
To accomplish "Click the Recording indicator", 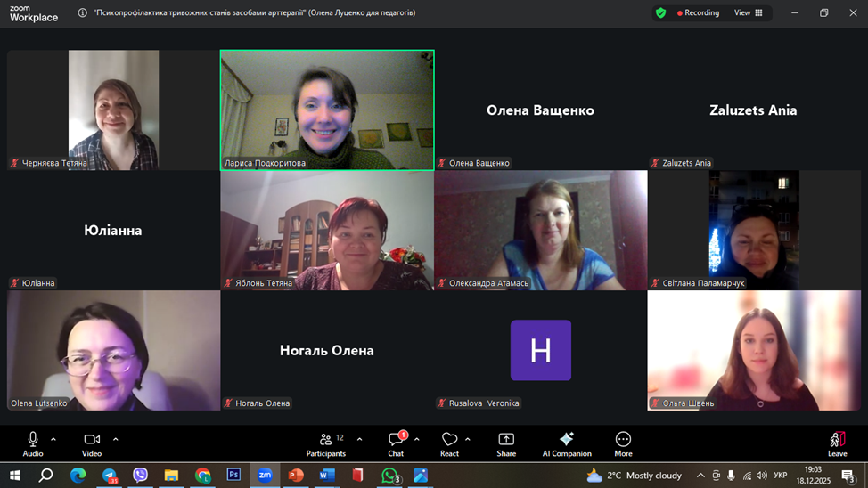I will point(698,13).
